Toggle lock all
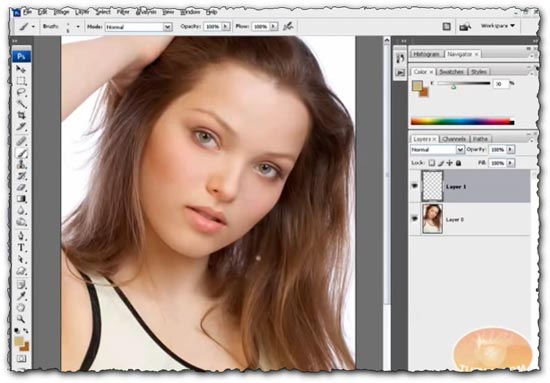The width and height of the screenshot is (550, 383). tap(458, 163)
